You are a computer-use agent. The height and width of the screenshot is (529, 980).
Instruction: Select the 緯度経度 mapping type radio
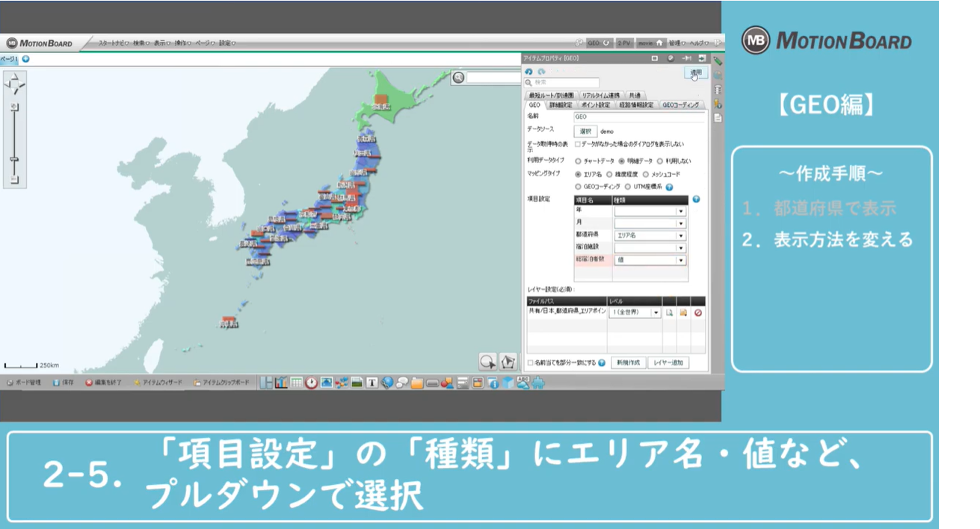tap(609, 174)
